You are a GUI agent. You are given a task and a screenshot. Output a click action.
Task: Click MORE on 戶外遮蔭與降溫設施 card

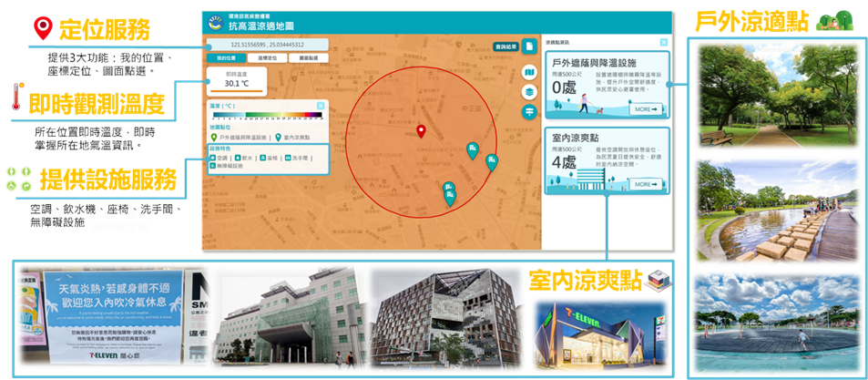(646, 109)
